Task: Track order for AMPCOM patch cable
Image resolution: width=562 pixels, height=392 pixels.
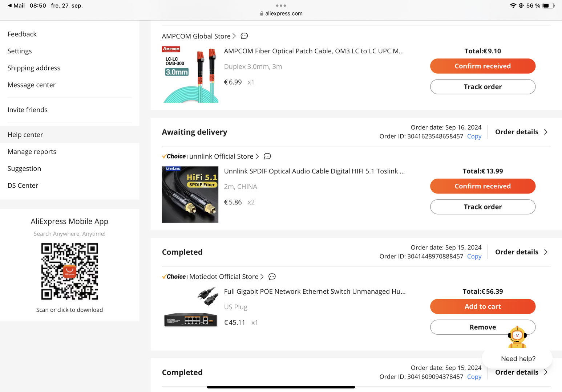Action: coord(482,87)
